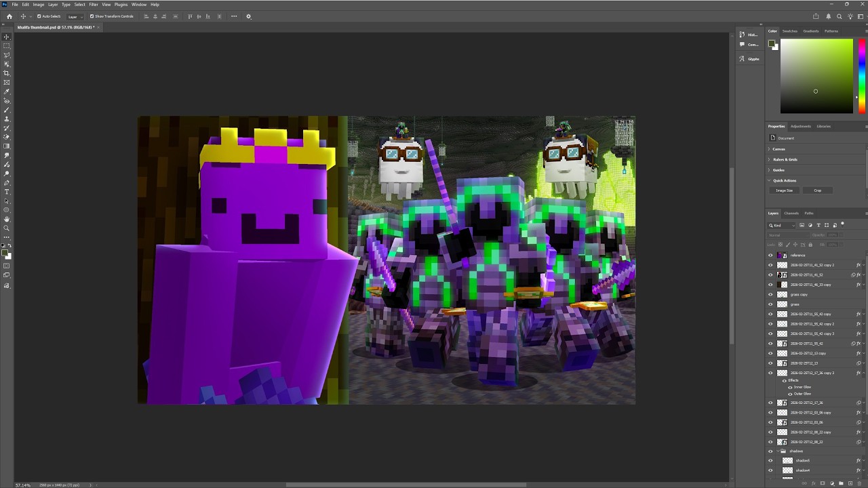
Task: Click Add layer style fx icon at panel bottom
Action: pos(813,483)
